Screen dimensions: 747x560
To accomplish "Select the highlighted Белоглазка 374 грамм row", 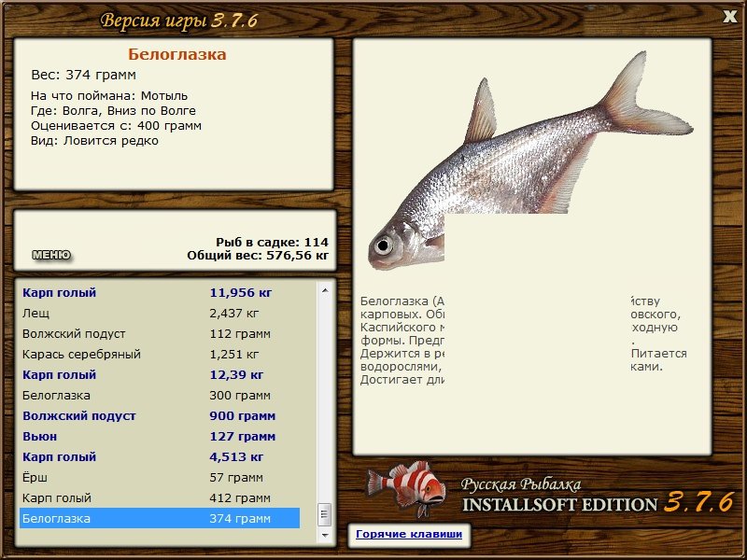I will click(x=160, y=518).
